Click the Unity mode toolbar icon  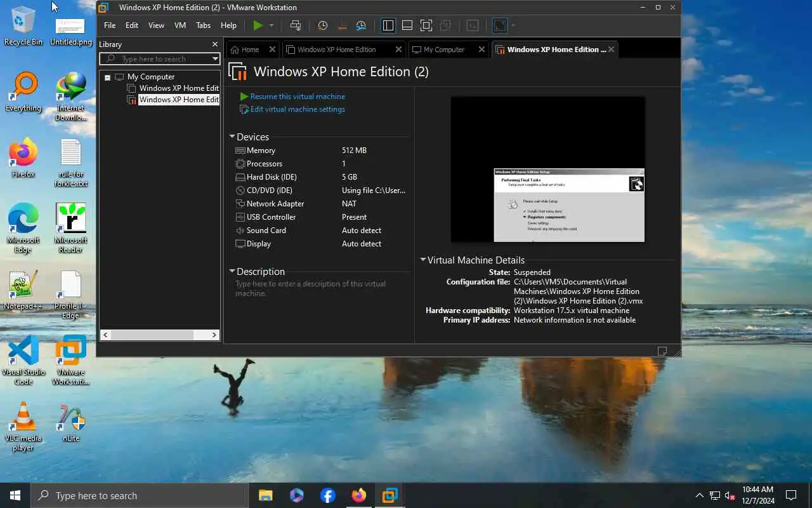pos(445,25)
